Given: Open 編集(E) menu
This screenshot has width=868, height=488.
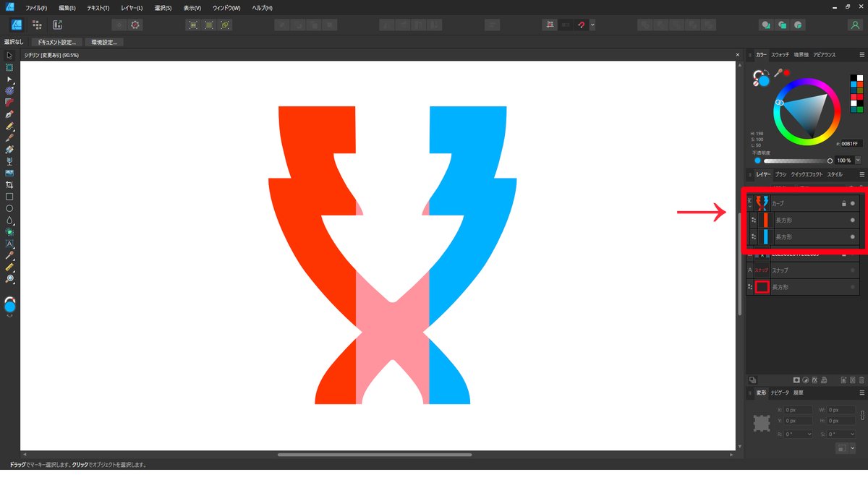Looking at the screenshot, I should (x=67, y=7).
